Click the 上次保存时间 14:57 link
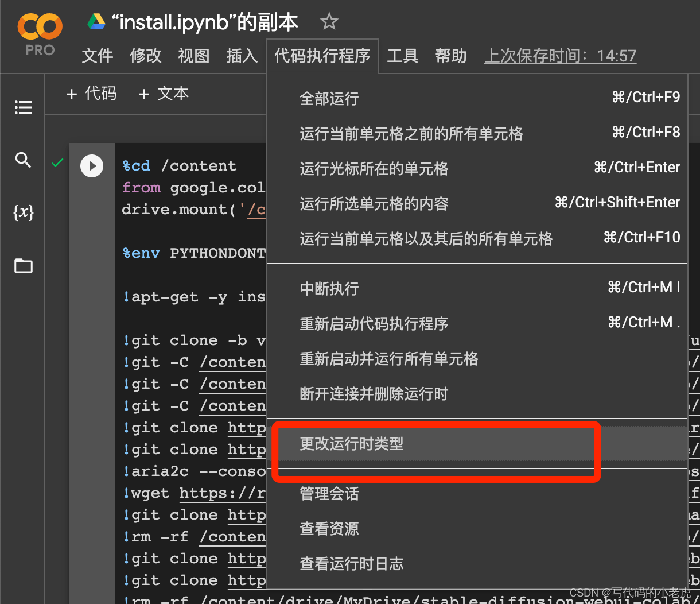700x604 pixels. pyautogui.click(x=560, y=56)
